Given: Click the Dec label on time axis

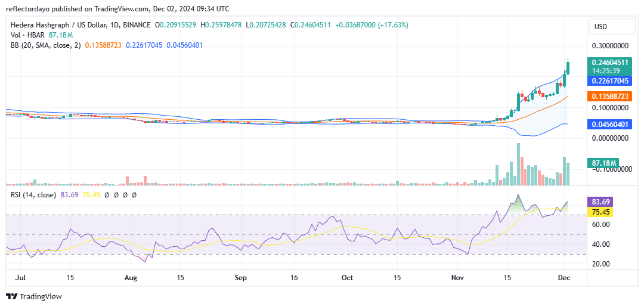Looking at the screenshot, I should click(x=564, y=277).
